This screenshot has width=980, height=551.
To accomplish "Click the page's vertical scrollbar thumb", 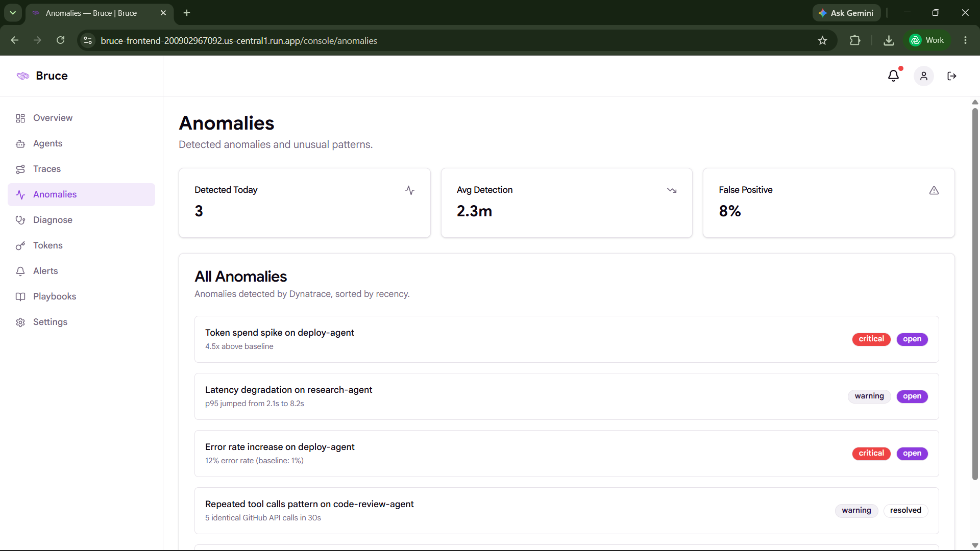I will (975, 293).
